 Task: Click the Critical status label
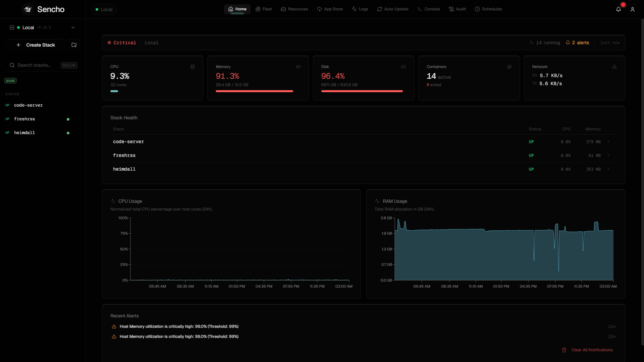(x=125, y=43)
